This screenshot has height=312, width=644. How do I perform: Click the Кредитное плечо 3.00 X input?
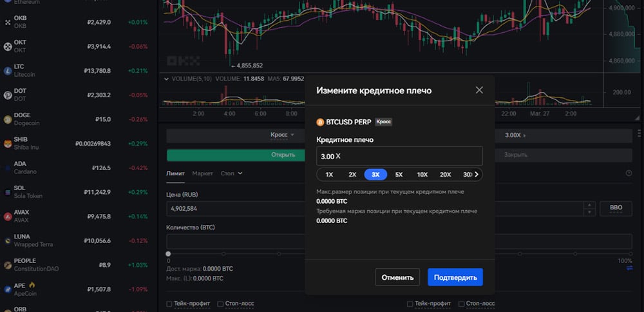click(400, 156)
